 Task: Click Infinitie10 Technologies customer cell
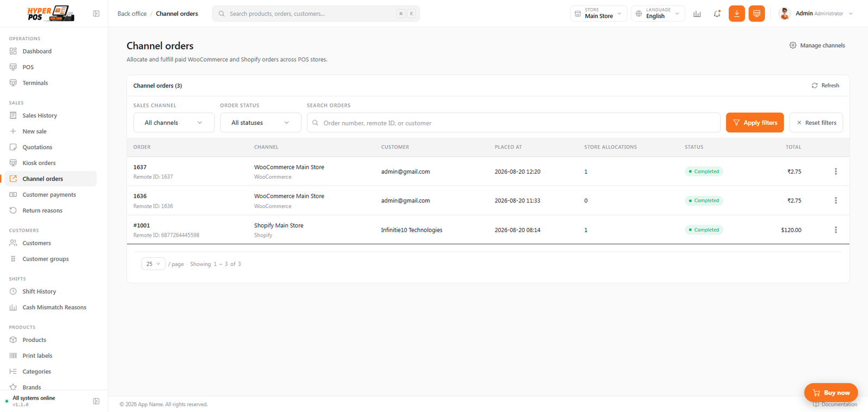click(x=412, y=230)
